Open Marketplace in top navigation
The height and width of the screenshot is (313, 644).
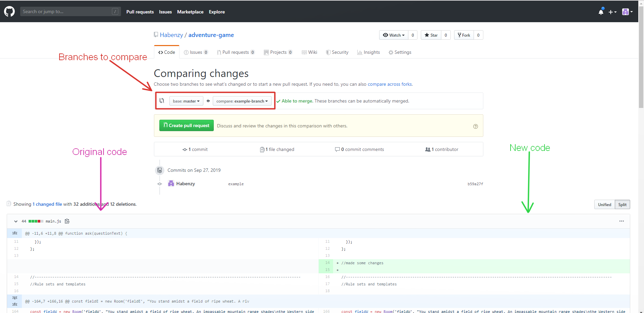coord(190,12)
